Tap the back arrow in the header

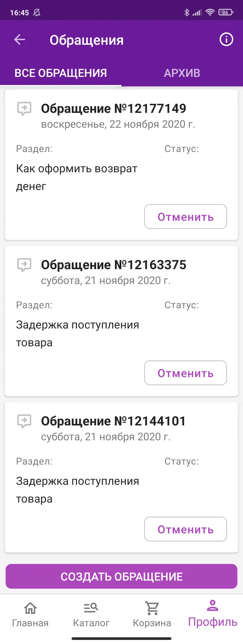click(19, 40)
